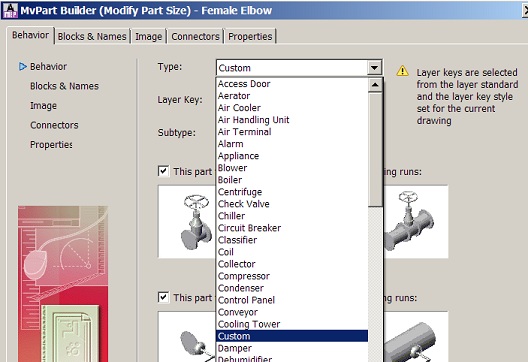Go to Connectors in left navigation list
The width and height of the screenshot is (528, 362).
point(54,125)
